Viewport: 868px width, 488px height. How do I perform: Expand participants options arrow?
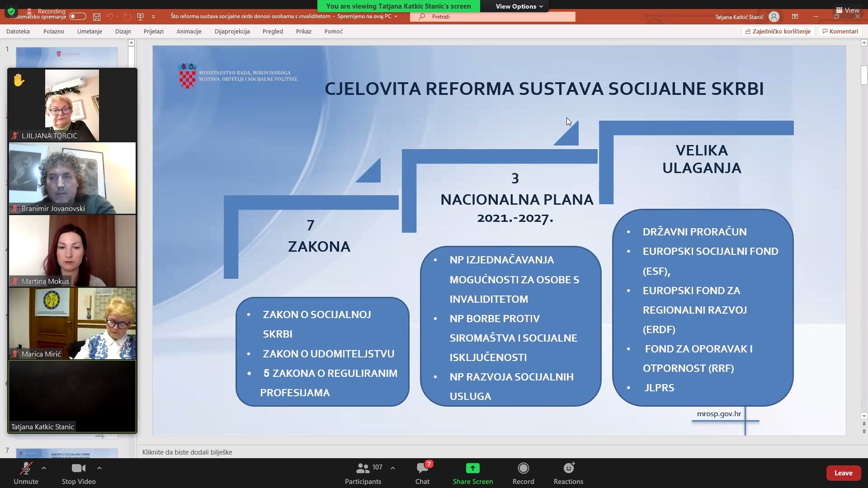[x=393, y=468]
